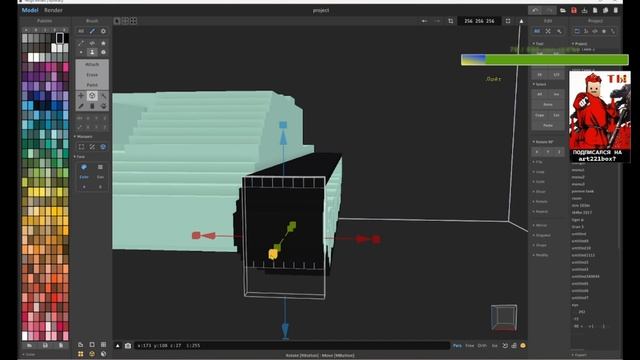The width and height of the screenshot is (640, 360).
Task: Collapse the Select section in the Edit panel
Action: pos(540,84)
